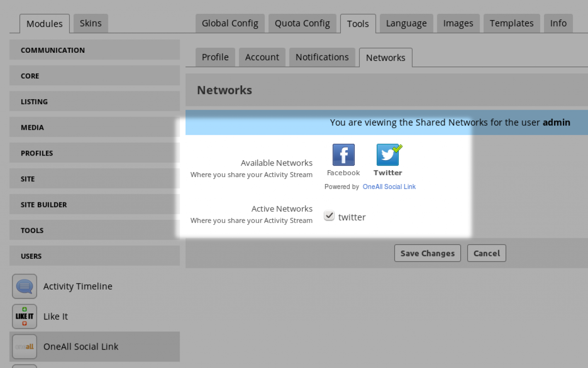This screenshot has width=588, height=368.
Task: Switch to the Notifications tab
Action: coord(322,57)
